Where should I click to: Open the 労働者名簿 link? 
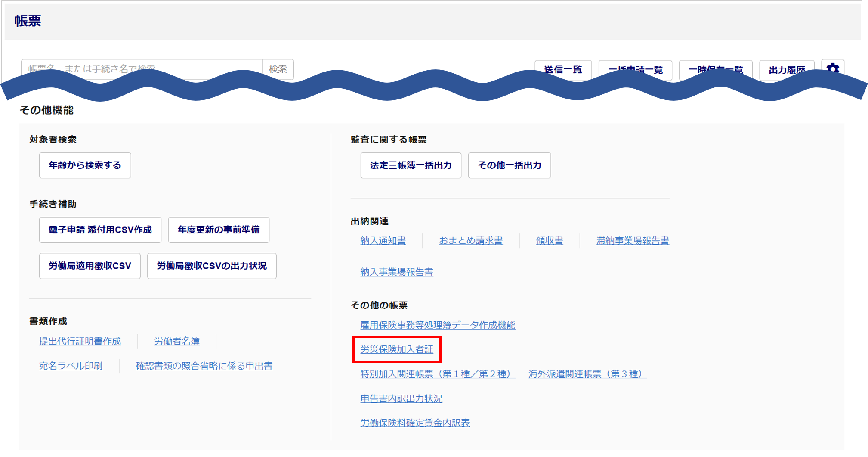177,342
